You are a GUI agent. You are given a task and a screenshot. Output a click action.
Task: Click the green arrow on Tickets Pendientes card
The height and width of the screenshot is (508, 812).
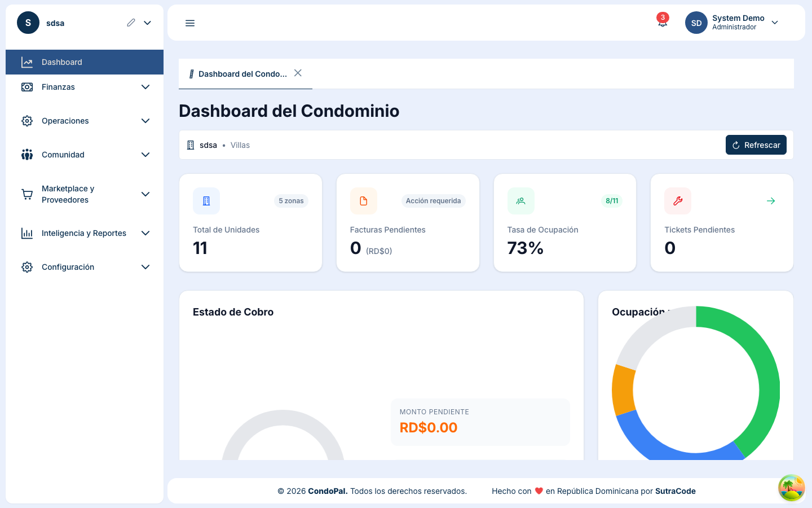click(x=770, y=200)
